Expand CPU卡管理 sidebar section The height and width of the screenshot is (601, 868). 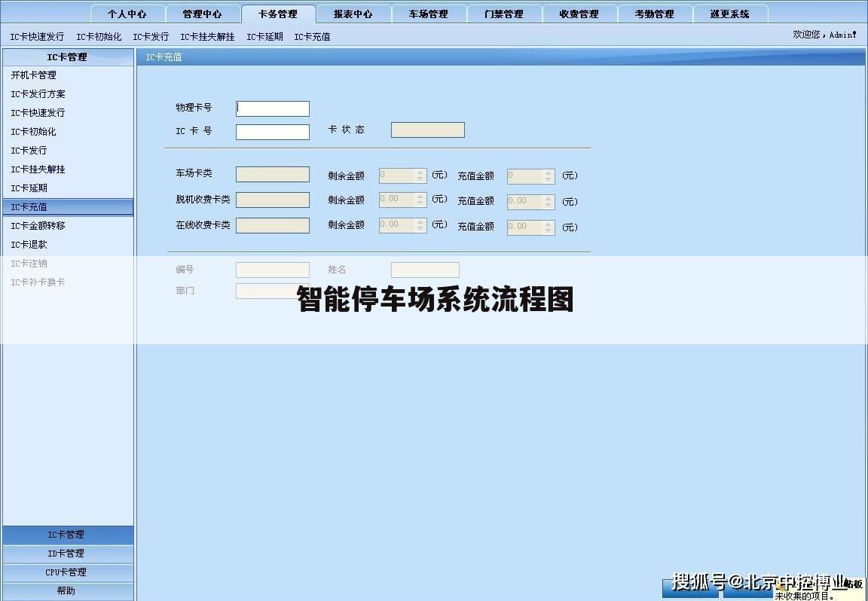(68, 572)
